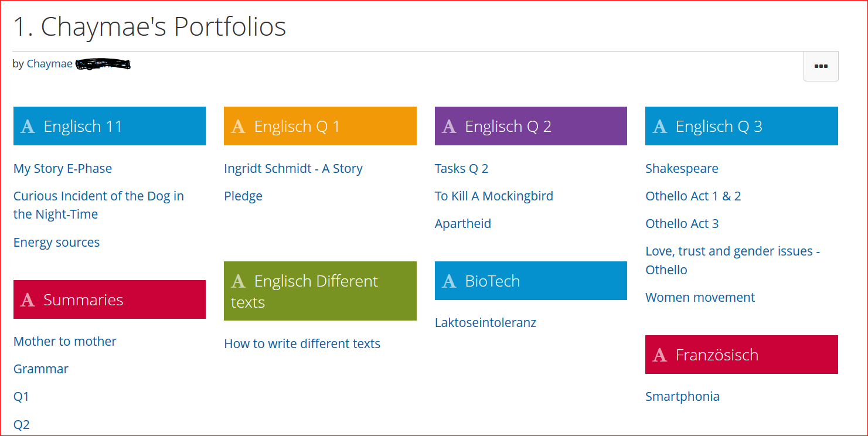Open the Pledge portfolio page
Viewport: 868px width, 436px height.
[243, 196]
